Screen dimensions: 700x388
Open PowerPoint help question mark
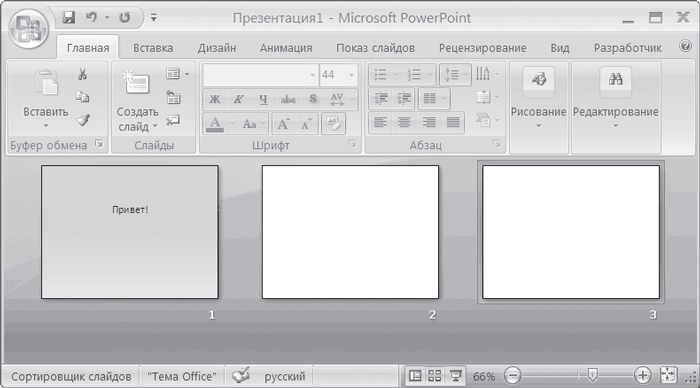point(685,46)
